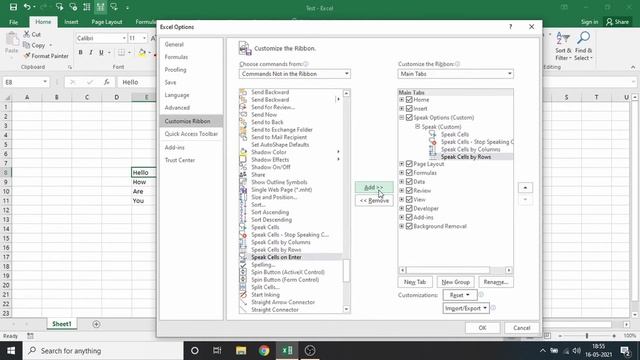Uncheck the Review tab checkbox
This screenshot has height=360, width=640.
click(409, 191)
